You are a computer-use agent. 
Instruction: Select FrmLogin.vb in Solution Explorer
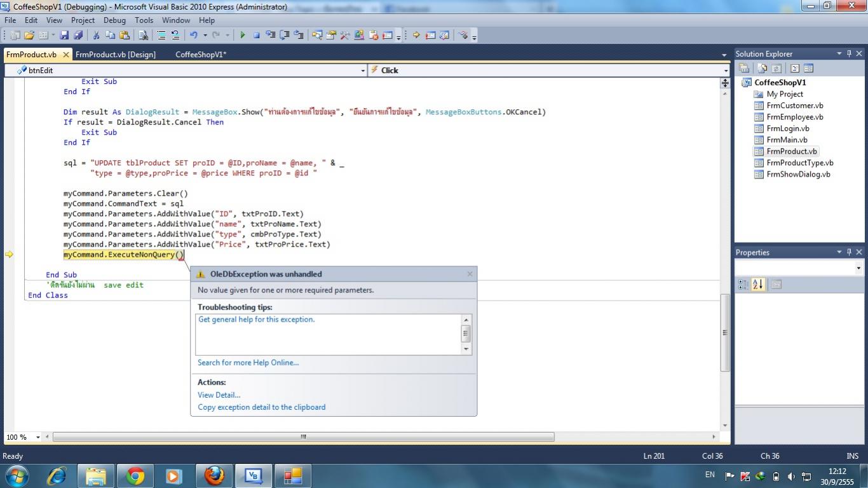click(x=788, y=128)
